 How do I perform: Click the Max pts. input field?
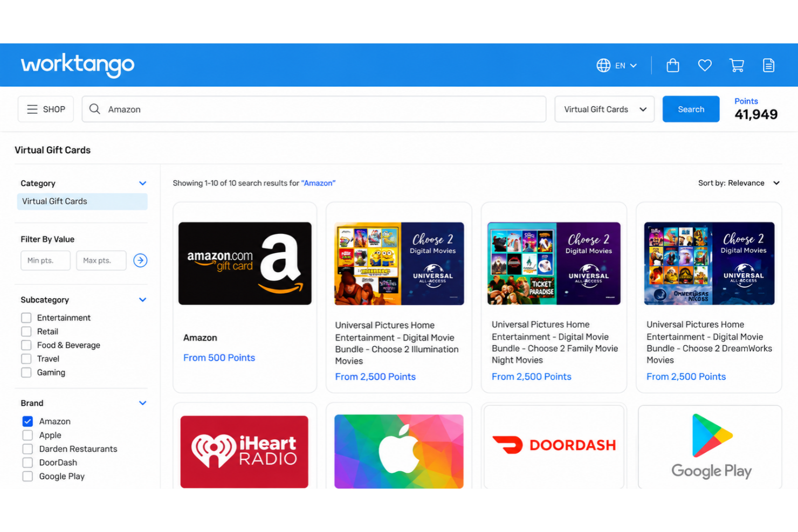coord(101,260)
